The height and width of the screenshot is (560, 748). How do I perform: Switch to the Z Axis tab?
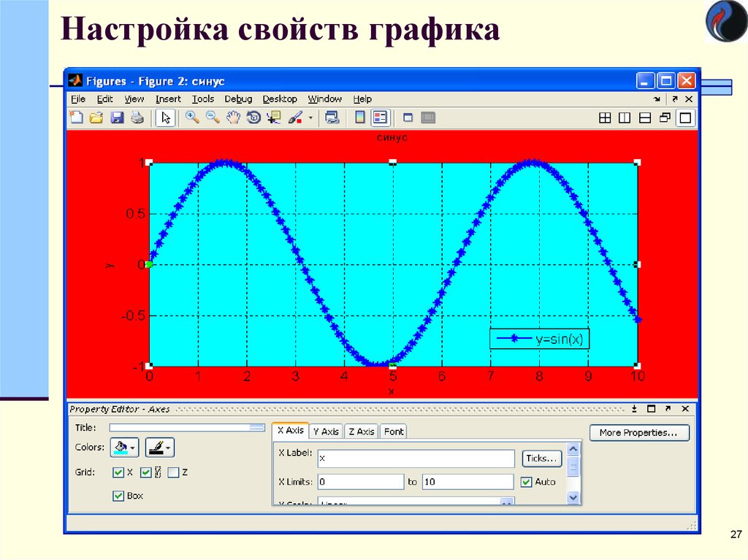tap(361, 431)
